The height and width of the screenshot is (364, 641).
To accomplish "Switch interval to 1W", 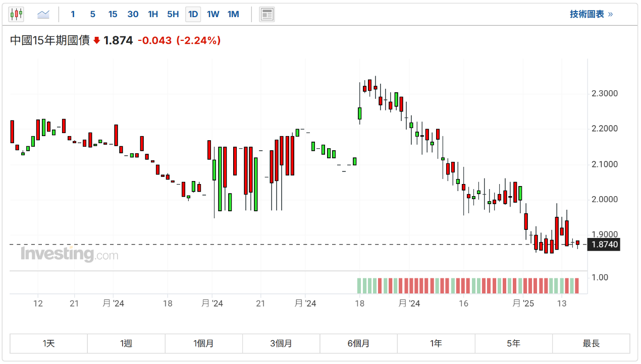I will tap(213, 14).
